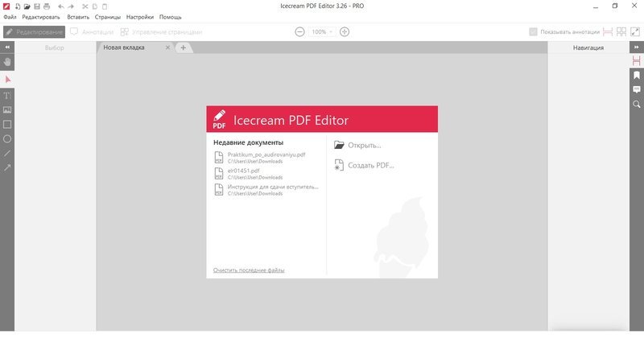Open recent file Инструкция для сдачи вступитель...
This screenshot has width=644, height=342.
click(266, 190)
